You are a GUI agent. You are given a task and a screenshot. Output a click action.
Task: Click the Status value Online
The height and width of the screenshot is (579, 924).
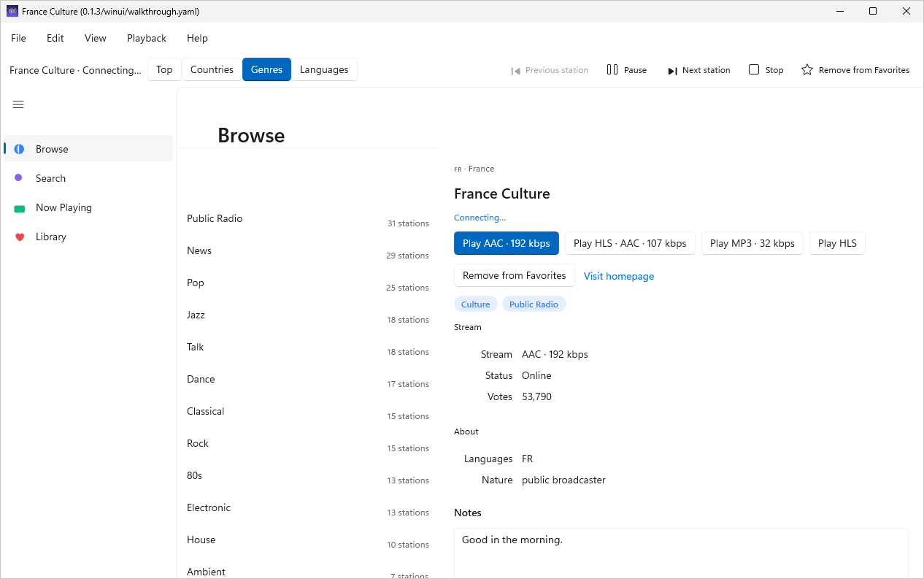coord(536,375)
